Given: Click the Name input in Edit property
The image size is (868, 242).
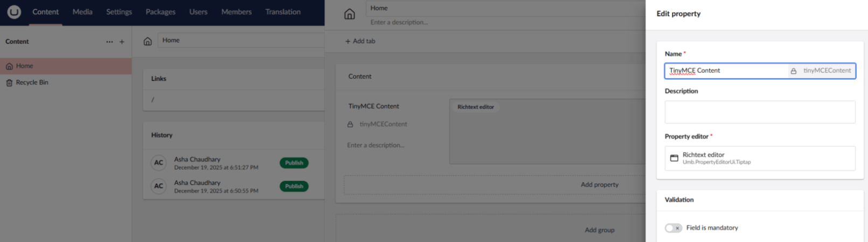Looking at the screenshot, I should pyautogui.click(x=726, y=71).
